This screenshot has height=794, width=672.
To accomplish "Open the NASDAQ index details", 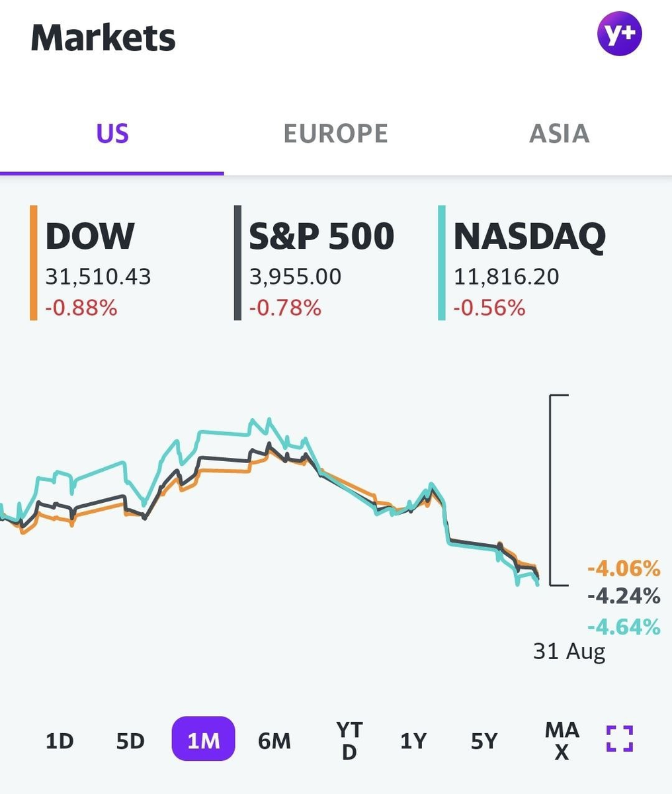I will (x=529, y=263).
